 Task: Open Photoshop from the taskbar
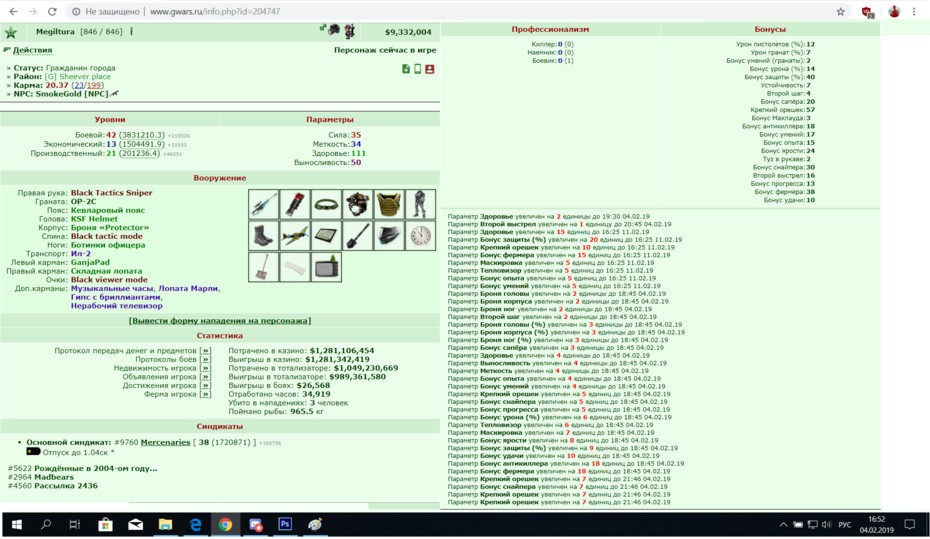285,525
